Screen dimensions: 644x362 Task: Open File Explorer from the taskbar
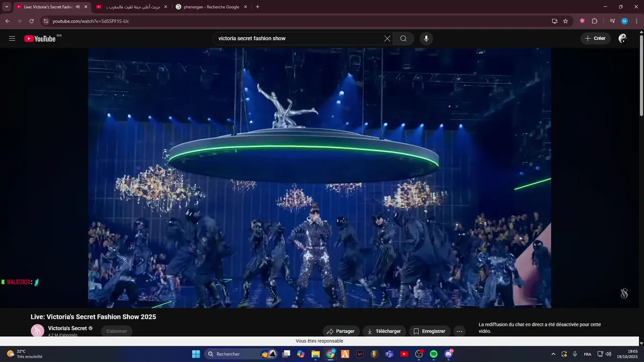(x=315, y=354)
